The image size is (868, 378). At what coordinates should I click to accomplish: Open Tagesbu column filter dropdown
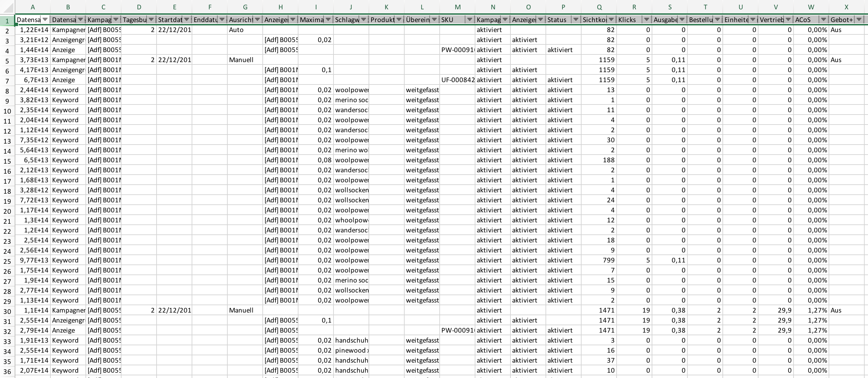[x=151, y=20]
